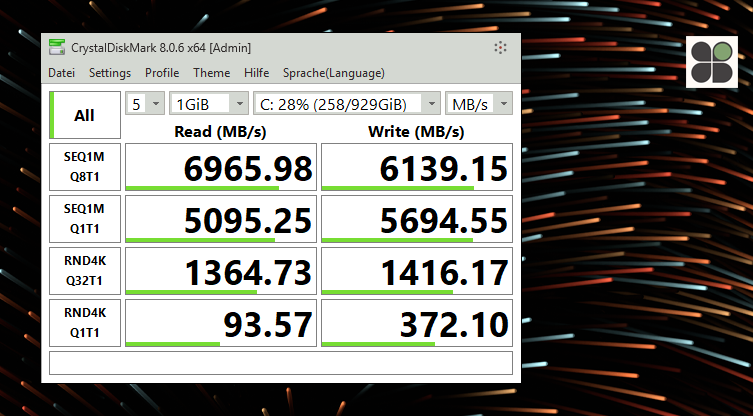Open the Settings menu

click(x=110, y=73)
